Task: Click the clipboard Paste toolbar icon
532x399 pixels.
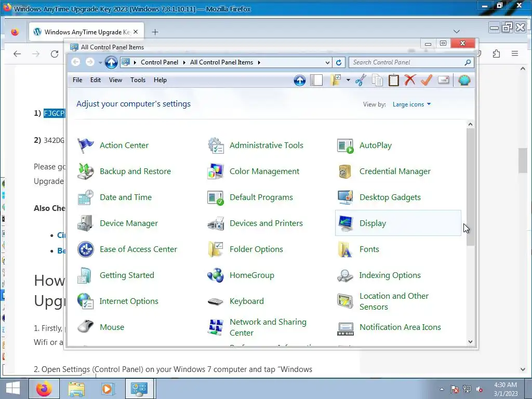Action: tap(394, 81)
